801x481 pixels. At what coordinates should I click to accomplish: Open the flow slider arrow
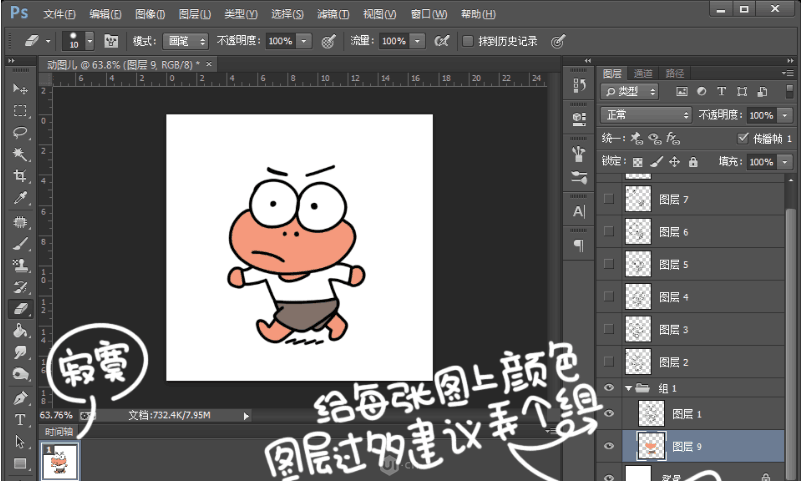click(418, 41)
